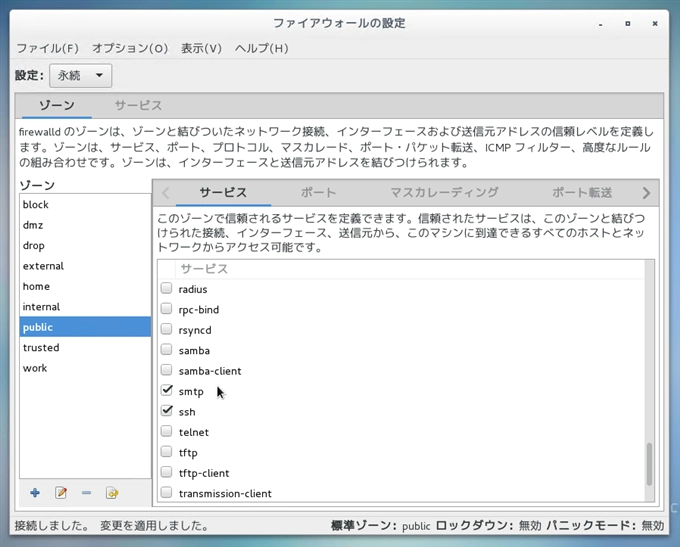Click 標準ゾーン: public in status bar

tap(381, 526)
